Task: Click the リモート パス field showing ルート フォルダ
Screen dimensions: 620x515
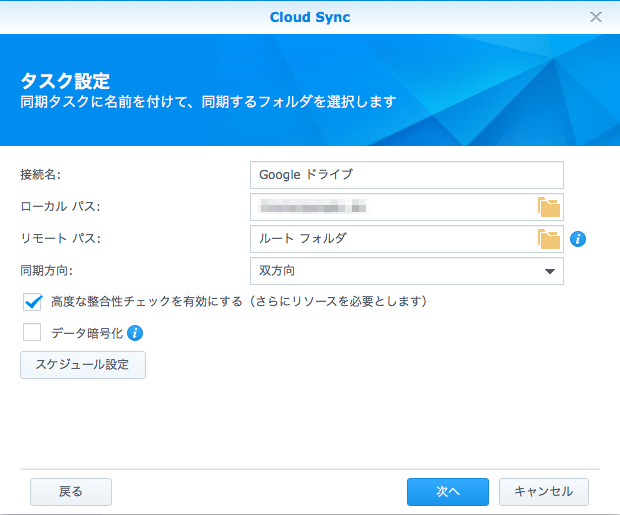Action: [x=392, y=239]
